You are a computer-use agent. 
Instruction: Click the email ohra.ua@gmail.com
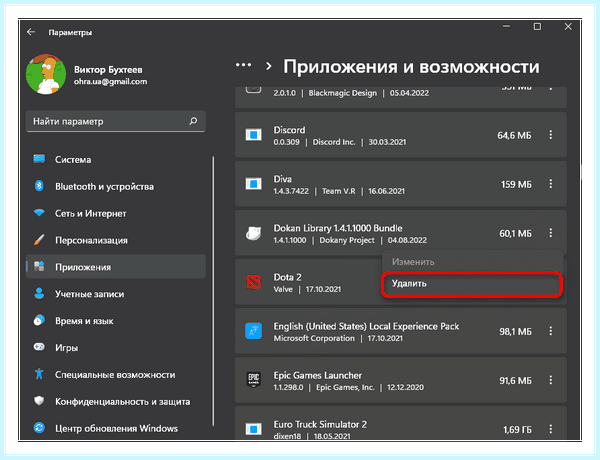pyautogui.click(x=110, y=82)
